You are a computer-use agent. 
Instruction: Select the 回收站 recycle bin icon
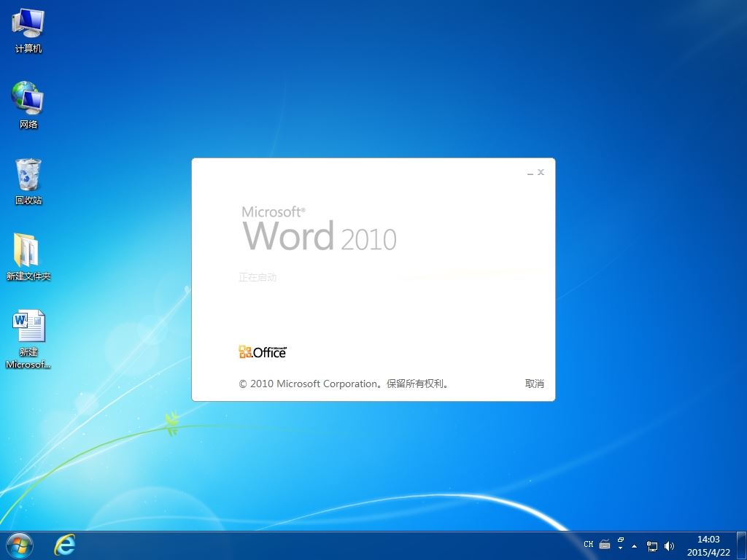point(28,182)
